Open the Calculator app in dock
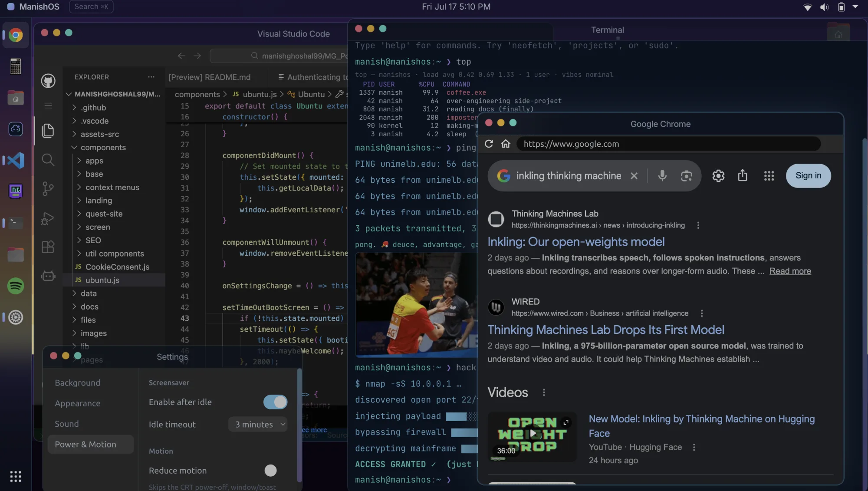This screenshot has height=491, width=868. tap(16, 66)
